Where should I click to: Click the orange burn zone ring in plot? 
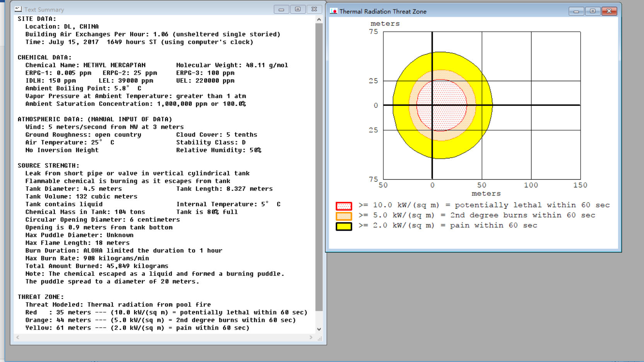[x=442, y=75]
